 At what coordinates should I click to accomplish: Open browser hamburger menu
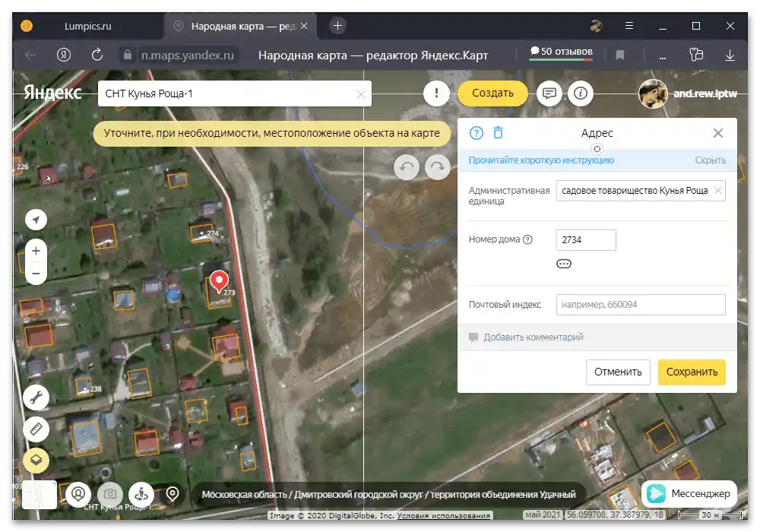(x=629, y=26)
